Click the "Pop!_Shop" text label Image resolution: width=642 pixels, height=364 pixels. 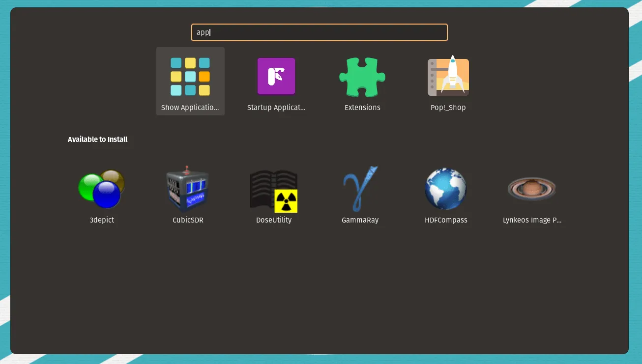pyautogui.click(x=448, y=108)
